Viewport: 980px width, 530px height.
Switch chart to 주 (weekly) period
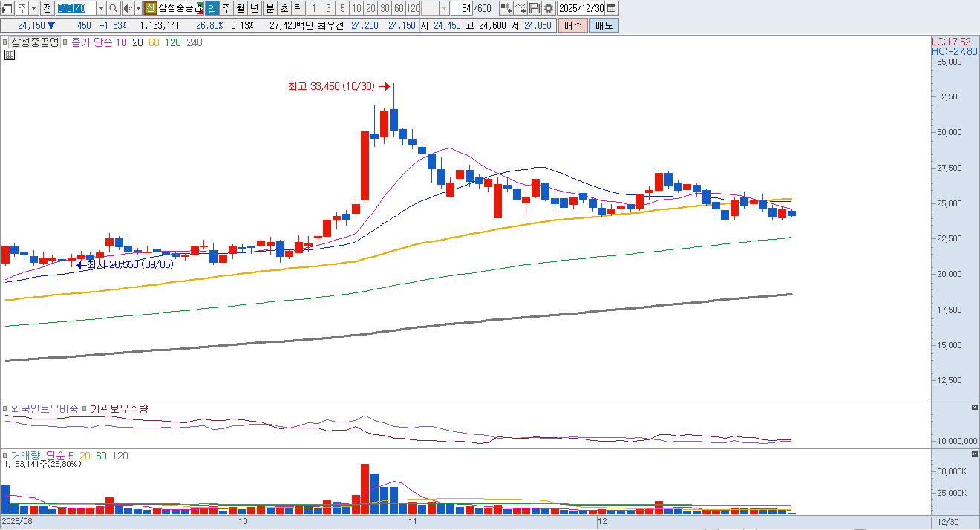coord(226,8)
